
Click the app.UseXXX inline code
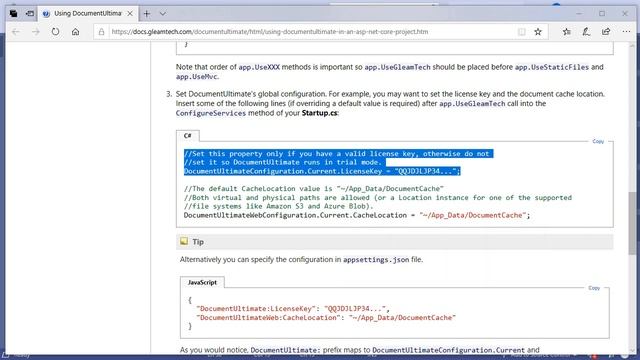click(259, 67)
